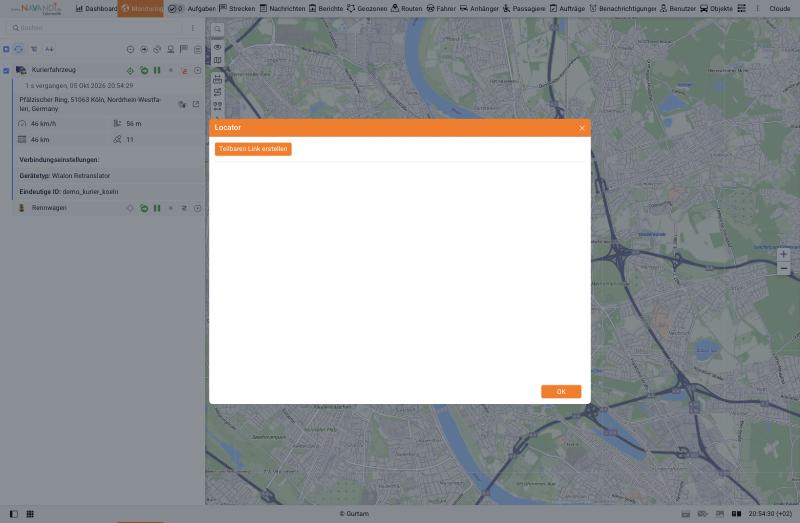Open the Cloude user account menu
The image size is (800, 523).
coord(779,9)
